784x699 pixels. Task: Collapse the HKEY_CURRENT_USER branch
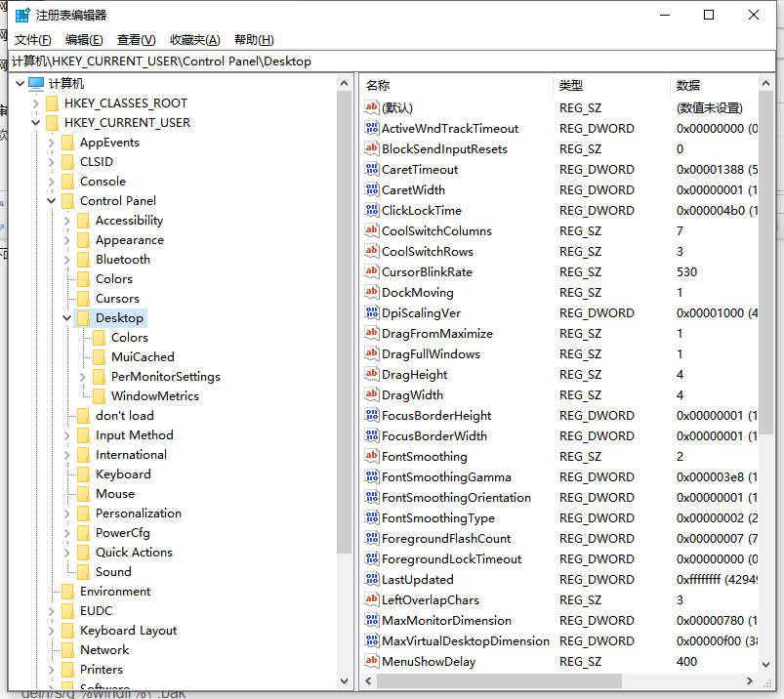[x=35, y=122]
